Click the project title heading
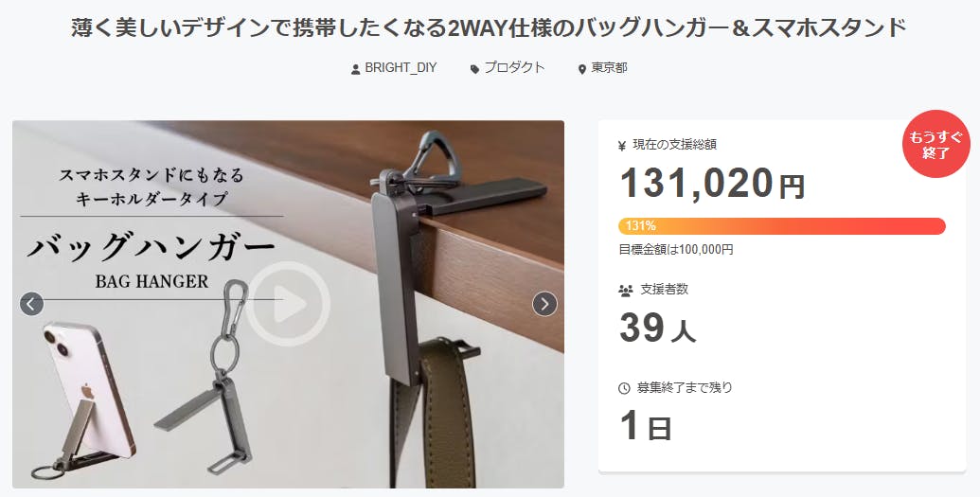Viewport: 980px width, 497px height. [490, 28]
